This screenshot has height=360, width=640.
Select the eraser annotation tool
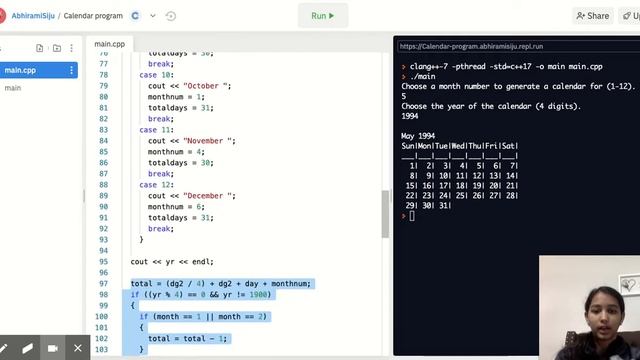27,348
